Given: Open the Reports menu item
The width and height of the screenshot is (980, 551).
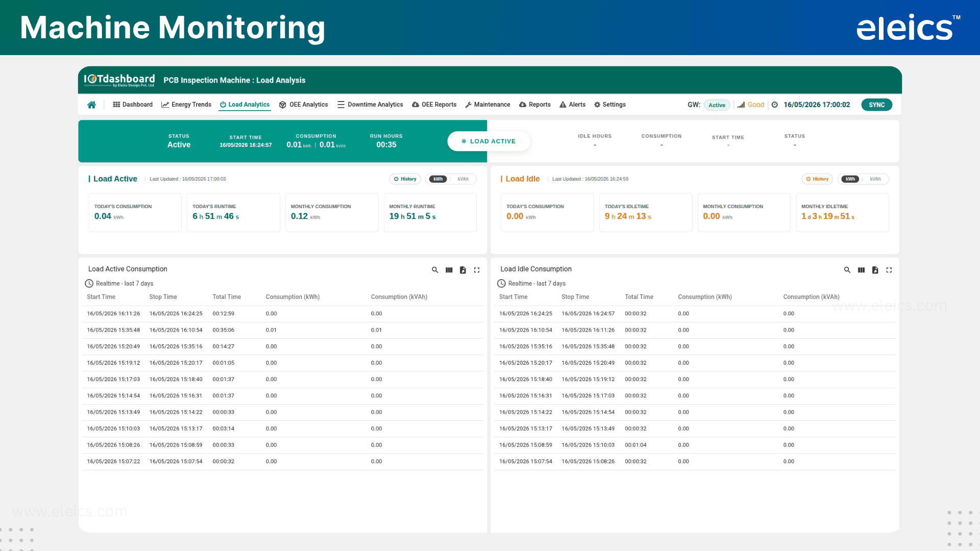Looking at the screenshot, I should click(535, 105).
